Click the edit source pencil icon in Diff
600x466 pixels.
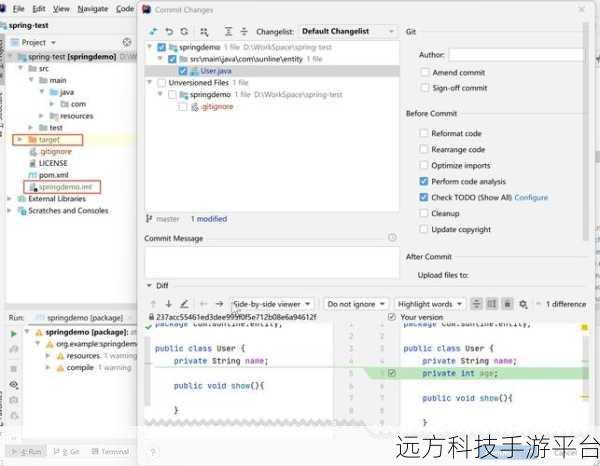[184, 304]
